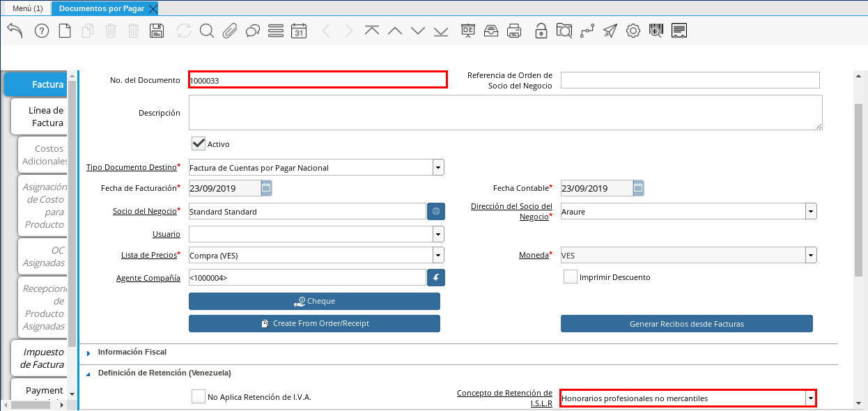The image size is (868, 411).
Task: Click the Socio del Negocio label link
Action: (x=145, y=211)
